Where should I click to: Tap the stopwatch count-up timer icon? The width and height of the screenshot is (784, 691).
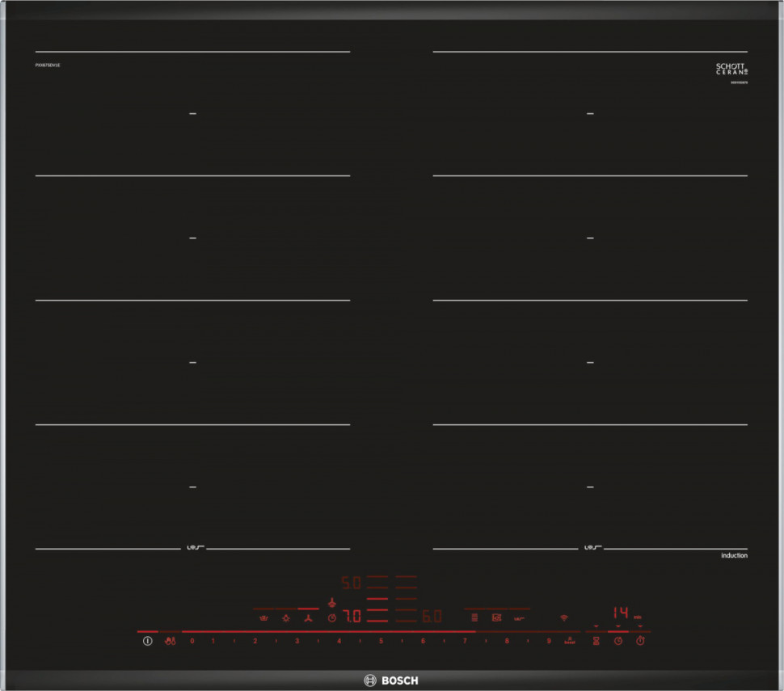click(640, 641)
